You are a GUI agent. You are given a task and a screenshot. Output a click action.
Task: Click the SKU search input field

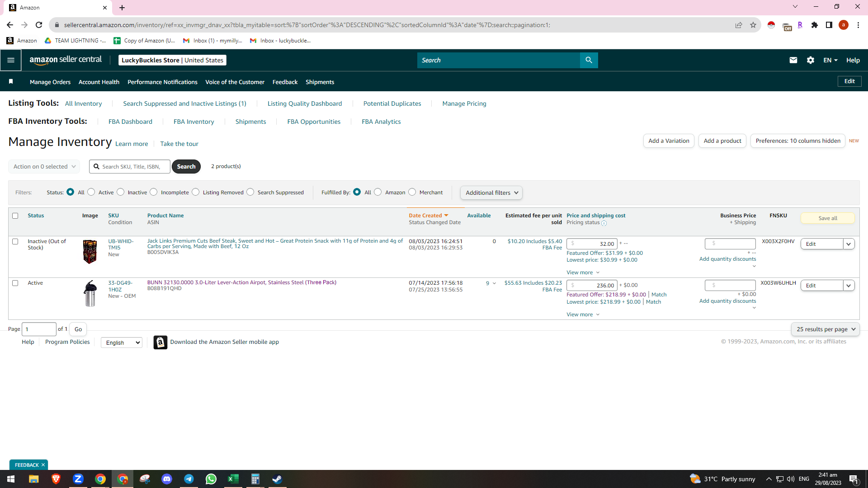point(130,166)
